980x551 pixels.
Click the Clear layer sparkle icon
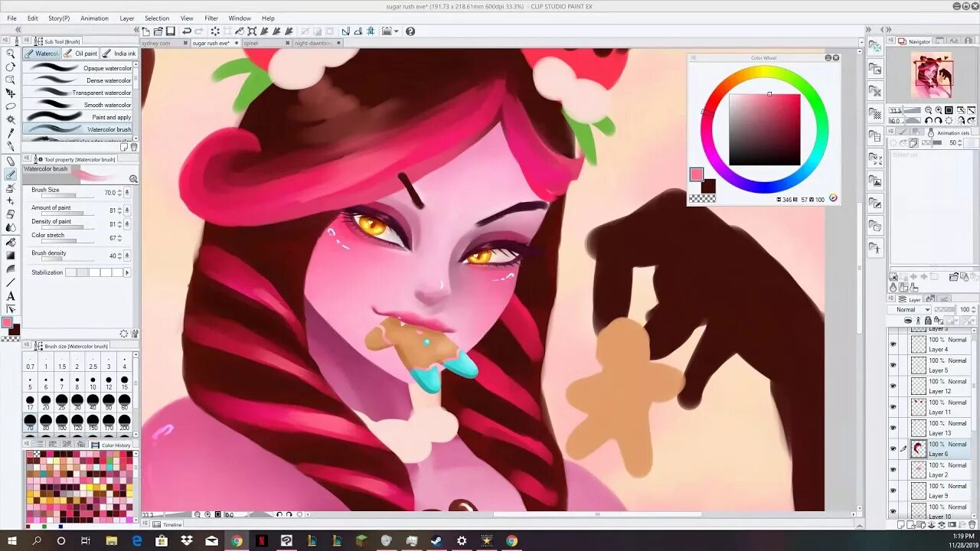(215, 31)
